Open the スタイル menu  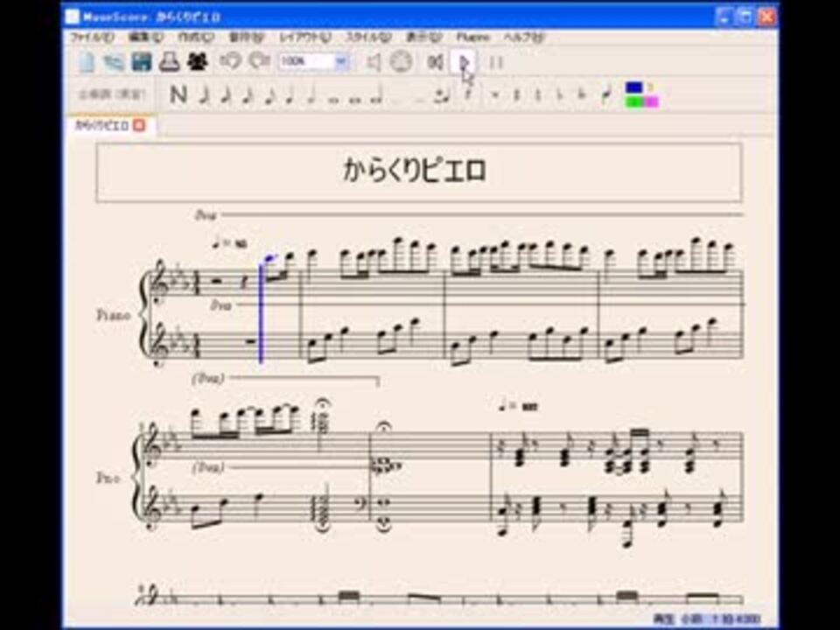coord(368,37)
